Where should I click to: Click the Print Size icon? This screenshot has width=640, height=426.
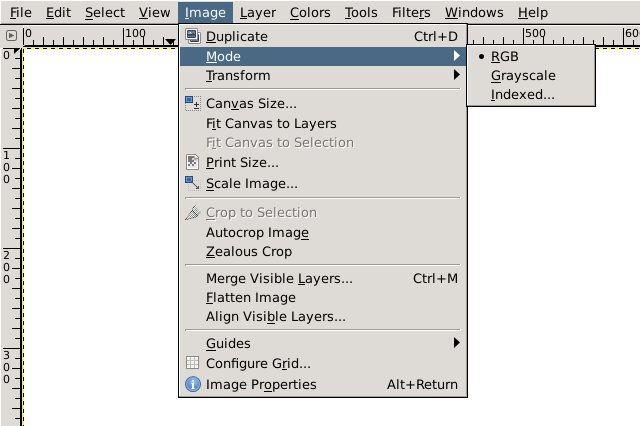193,162
